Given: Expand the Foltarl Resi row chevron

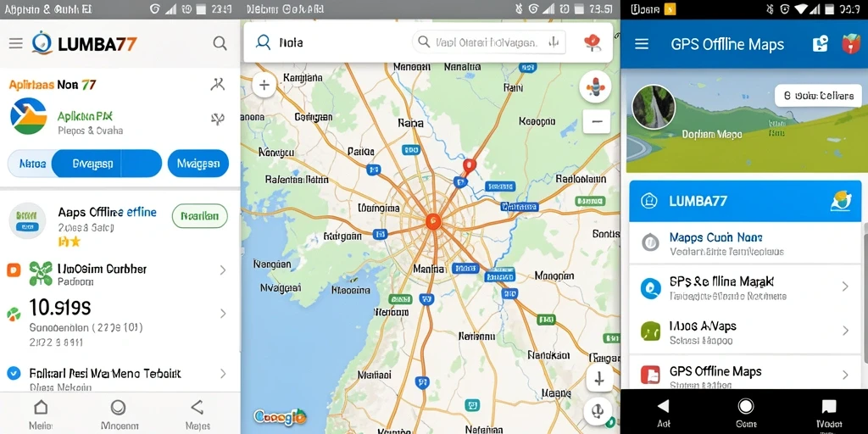Looking at the screenshot, I should point(223,373).
